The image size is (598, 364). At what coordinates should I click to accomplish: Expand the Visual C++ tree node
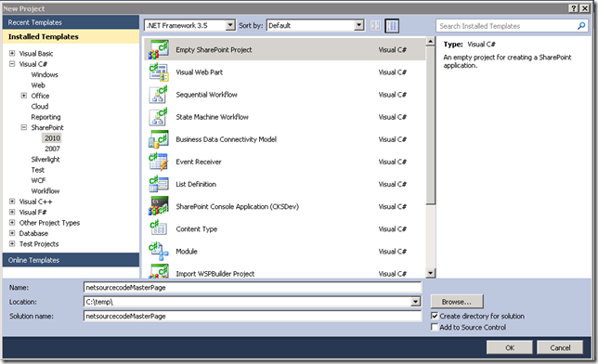(x=12, y=201)
